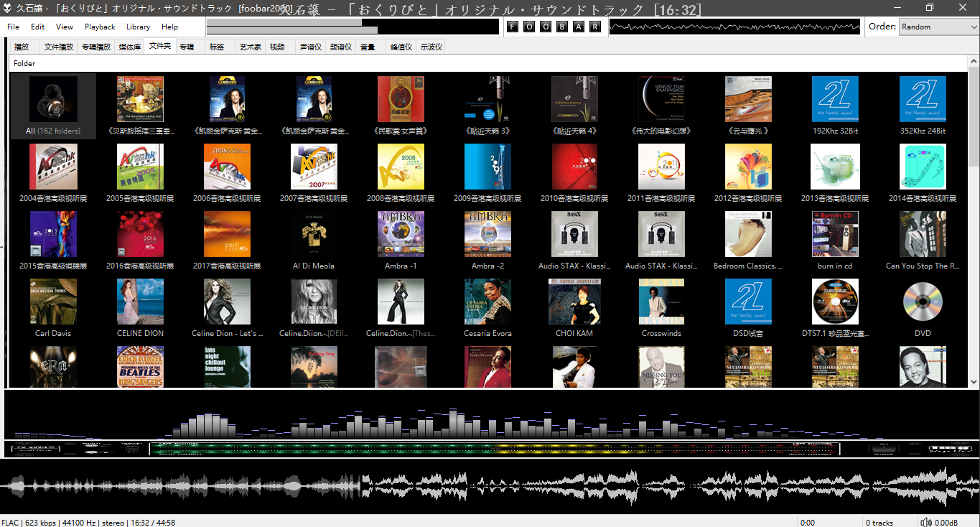The image size is (980, 527).
Task: Select the Al Di Meola album thumbnail
Action: [x=314, y=235]
